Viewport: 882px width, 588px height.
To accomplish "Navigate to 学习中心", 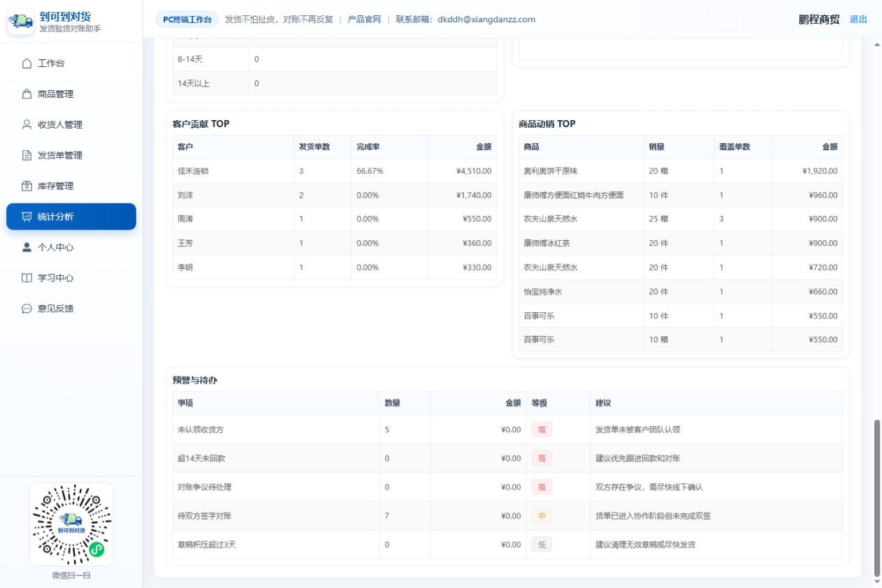I will [x=71, y=278].
